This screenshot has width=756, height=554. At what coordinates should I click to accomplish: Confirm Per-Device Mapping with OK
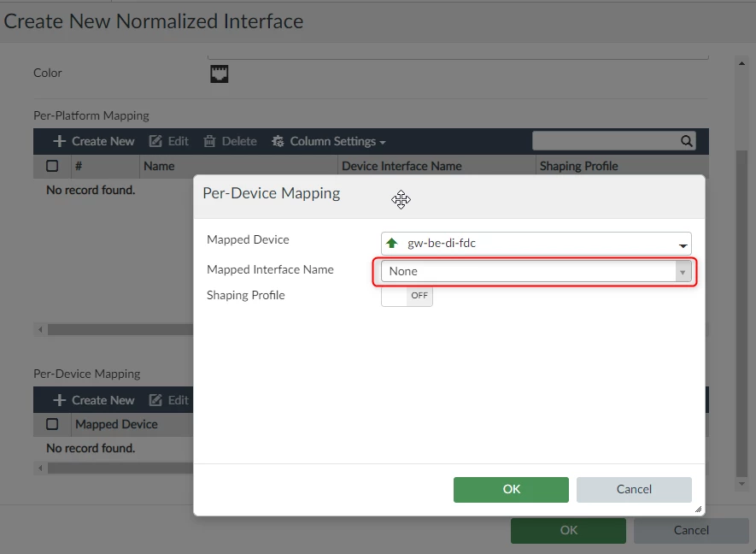tap(511, 489)
